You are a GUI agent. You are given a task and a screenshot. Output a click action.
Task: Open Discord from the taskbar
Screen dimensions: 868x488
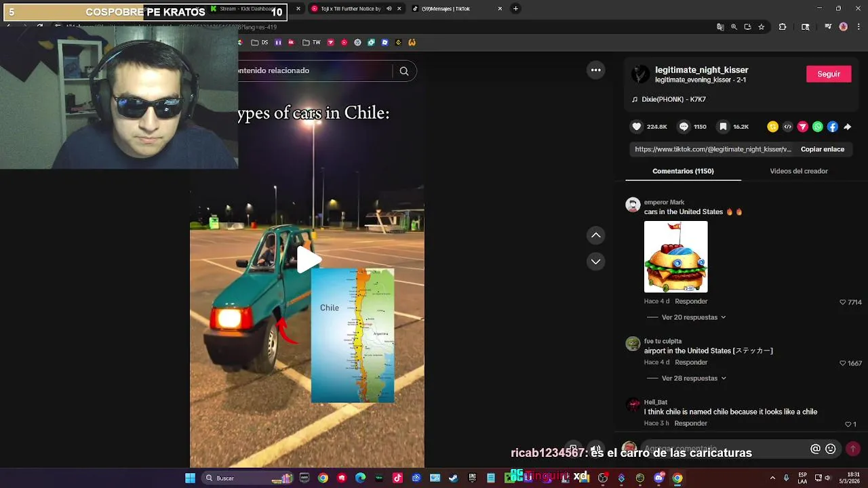tap(658, 478)
